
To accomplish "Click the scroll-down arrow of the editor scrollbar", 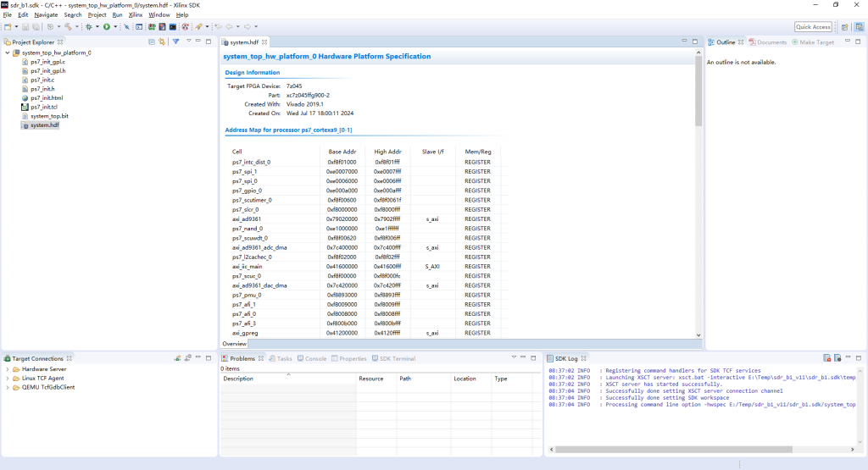I will 698,335.
